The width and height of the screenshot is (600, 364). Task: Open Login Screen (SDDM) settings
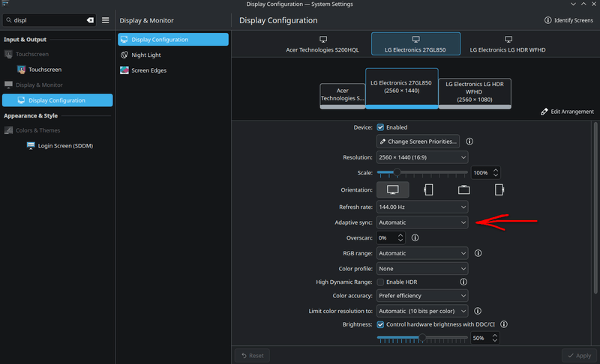tap(58, 145)
